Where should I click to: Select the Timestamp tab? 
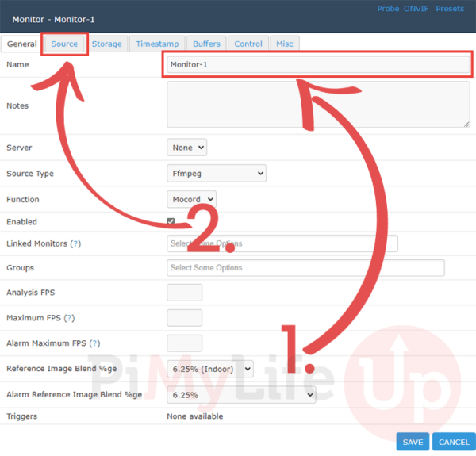157,44
